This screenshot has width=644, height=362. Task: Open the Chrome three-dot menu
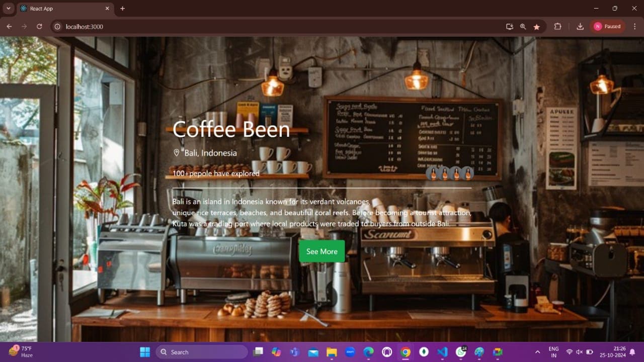click(634, 27)
